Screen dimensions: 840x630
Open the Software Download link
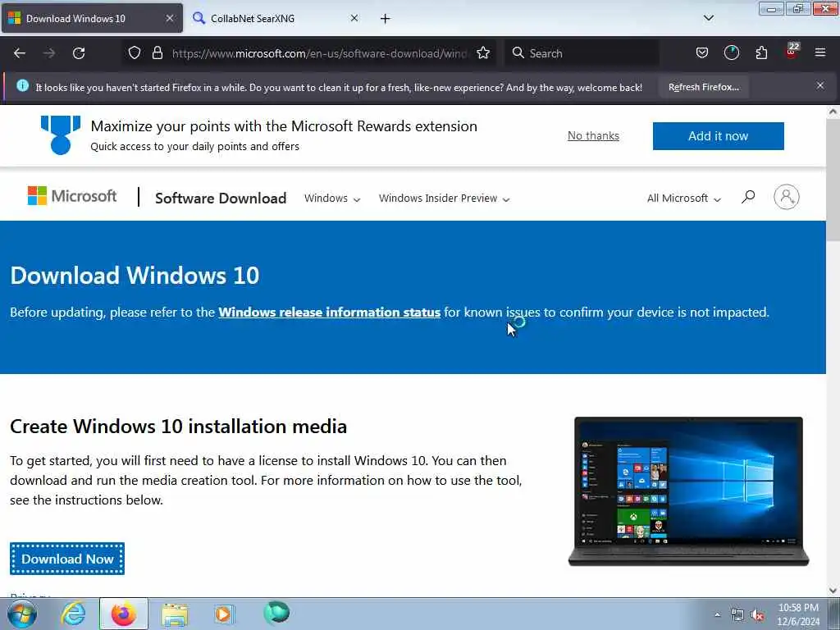pos(221,199)
